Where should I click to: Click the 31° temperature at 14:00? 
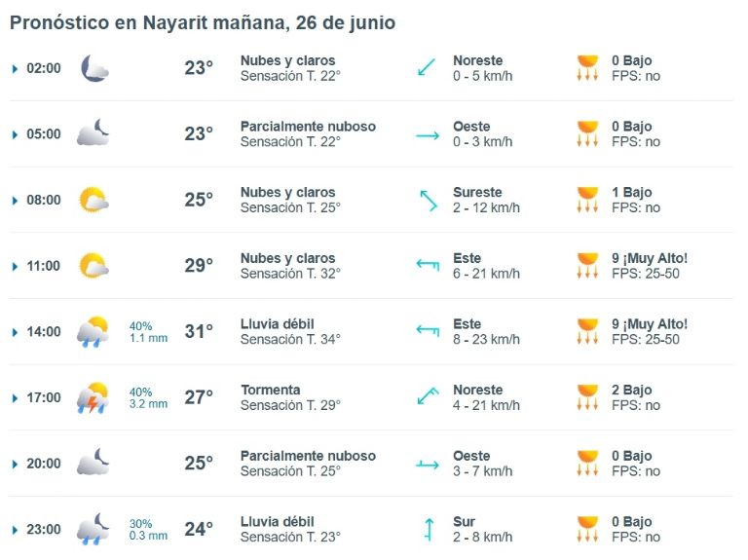click(199, 331)
